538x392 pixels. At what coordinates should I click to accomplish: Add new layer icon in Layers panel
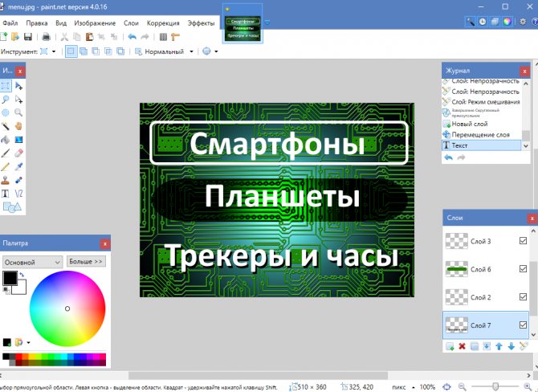(450, 346)
